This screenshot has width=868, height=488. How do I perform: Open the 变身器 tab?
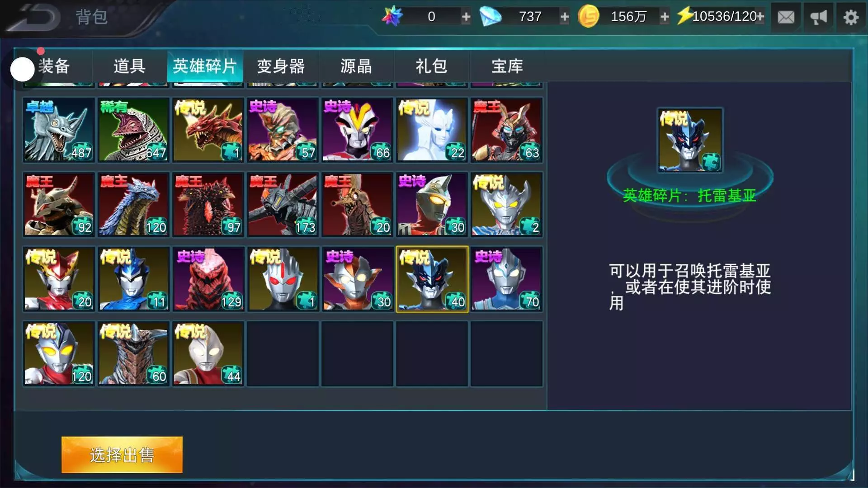click(281, 66)
